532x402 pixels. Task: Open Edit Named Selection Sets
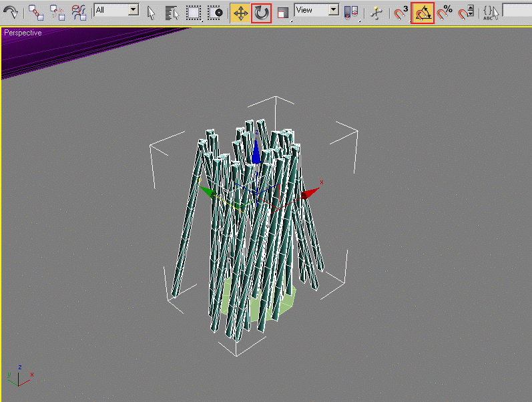click(491, 13)
